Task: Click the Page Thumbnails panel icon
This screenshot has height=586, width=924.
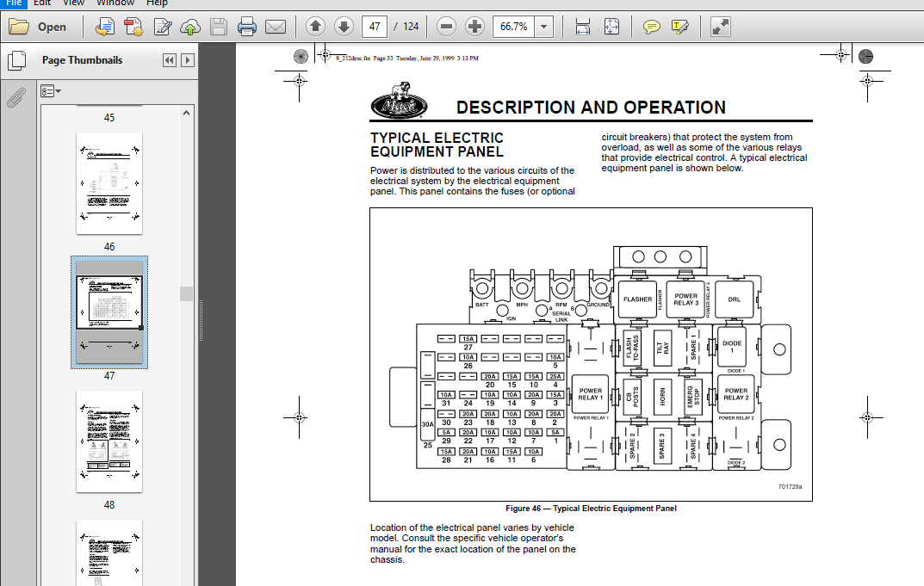Action: pos(16,60)
